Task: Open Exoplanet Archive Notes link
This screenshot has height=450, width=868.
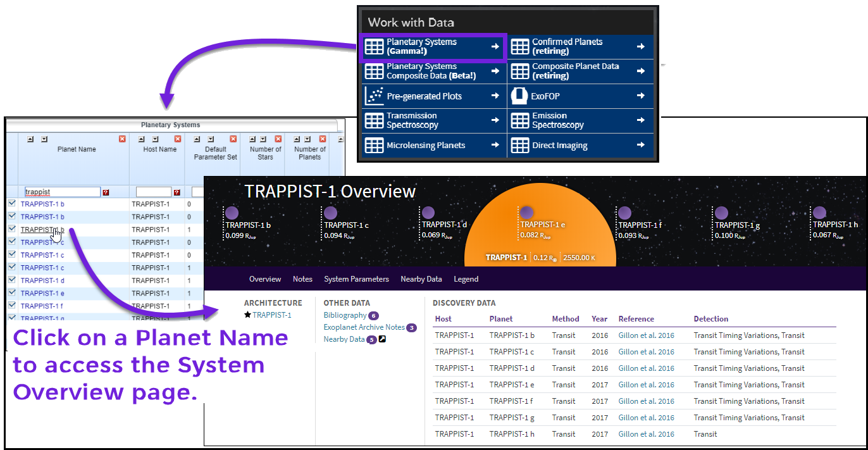Action: pos(364,327)
